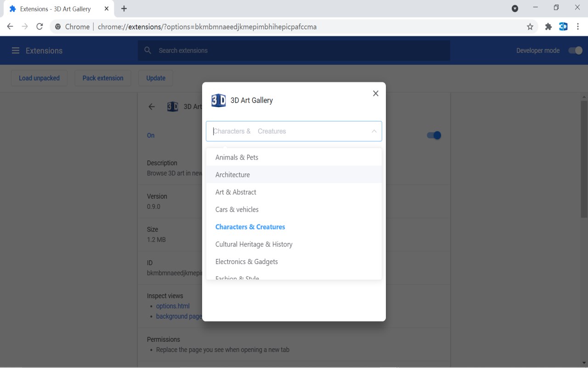This screenshot has height=368, width=588.
Task: Click the 3D logo in the options dialog
Action: 219,100
